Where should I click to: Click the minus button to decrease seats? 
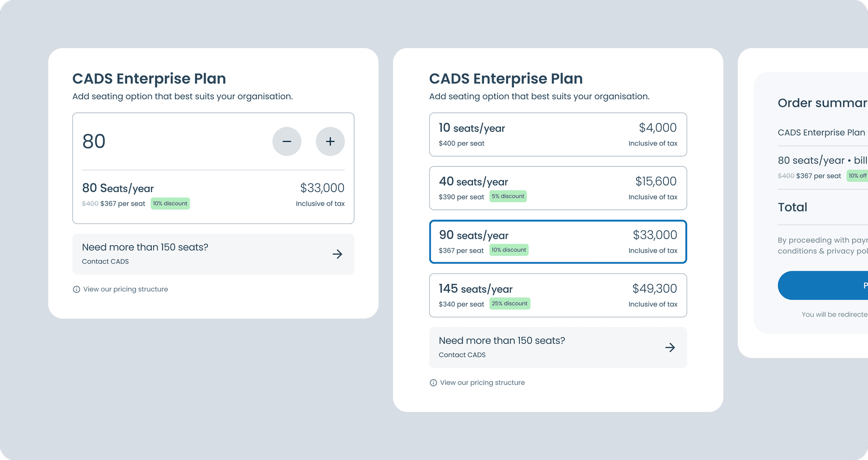[x=287, y=141]
